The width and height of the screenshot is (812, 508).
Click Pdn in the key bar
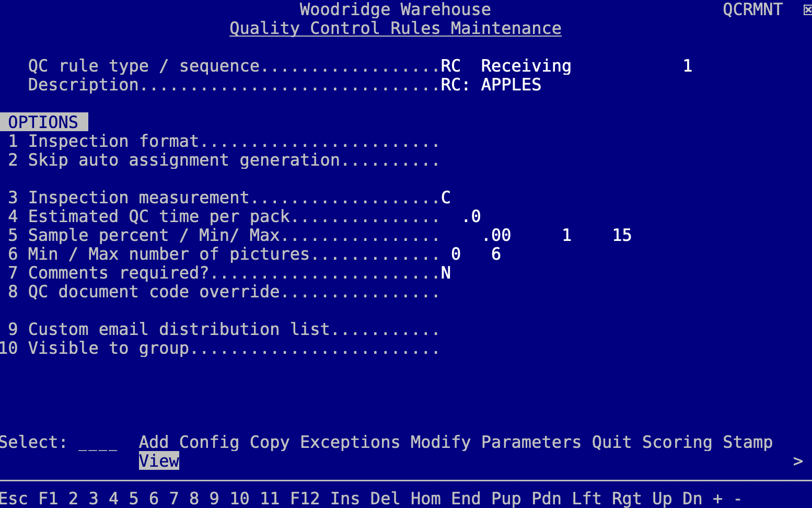coord(546,499)
